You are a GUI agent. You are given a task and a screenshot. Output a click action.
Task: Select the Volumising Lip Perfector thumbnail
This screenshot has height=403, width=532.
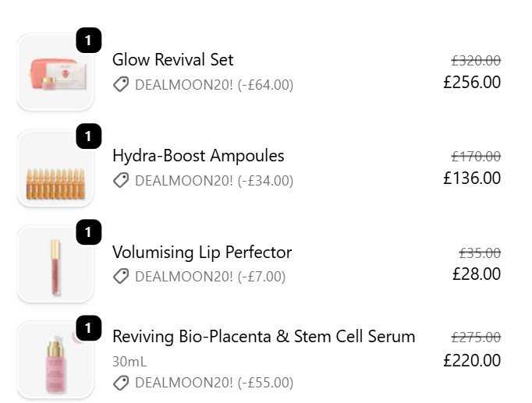click(55, 264)
